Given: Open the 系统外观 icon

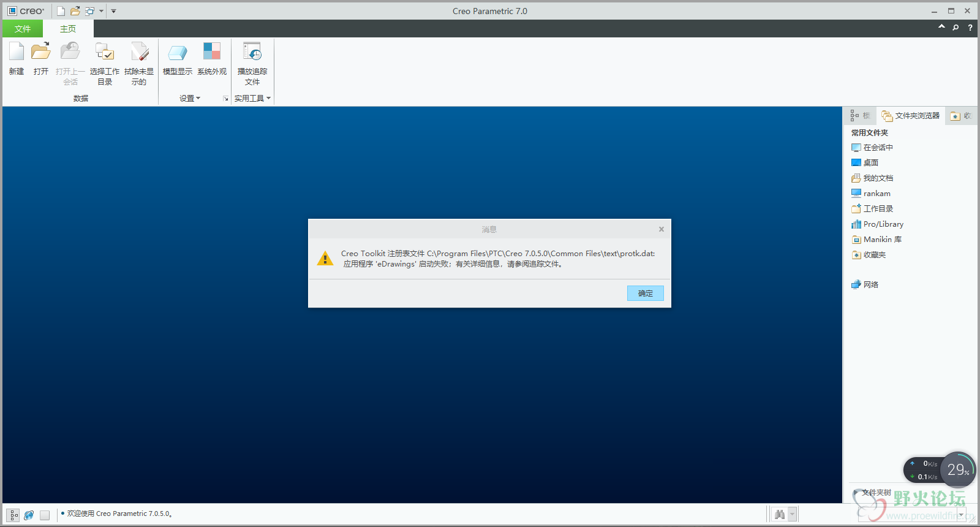Looking at the screenshot, I should [212, 51].
